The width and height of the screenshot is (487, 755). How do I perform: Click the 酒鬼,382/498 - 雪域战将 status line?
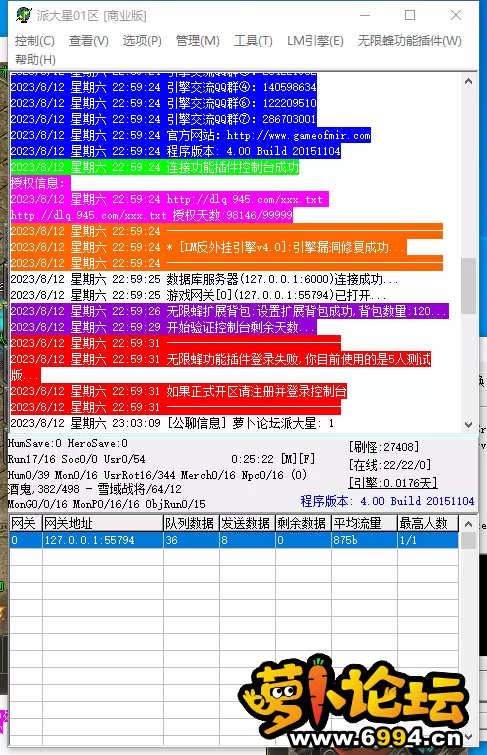point(95,489)
